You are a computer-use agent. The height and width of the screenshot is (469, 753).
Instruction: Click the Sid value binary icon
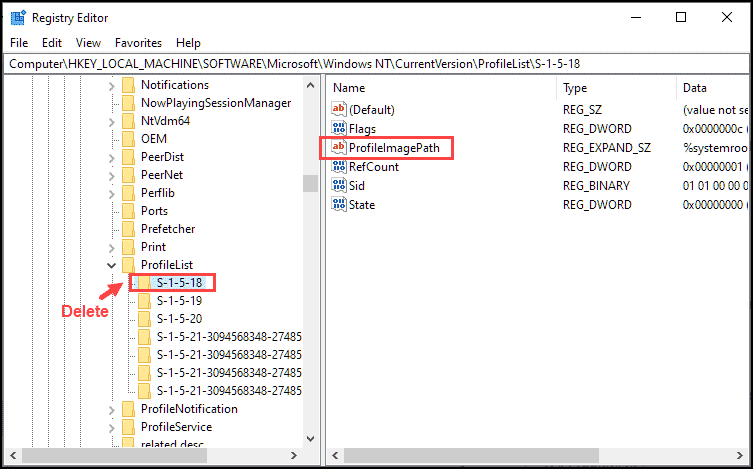coord(339,186)
